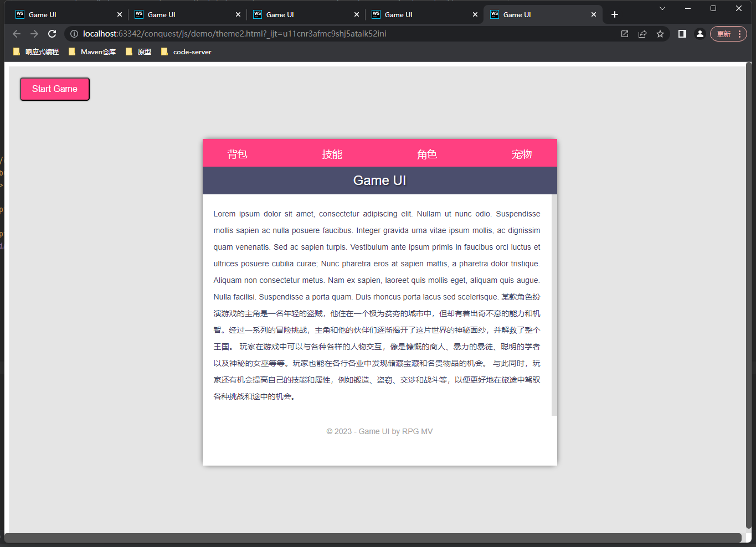Bookmark this page with the star icon

click(660, 34)
